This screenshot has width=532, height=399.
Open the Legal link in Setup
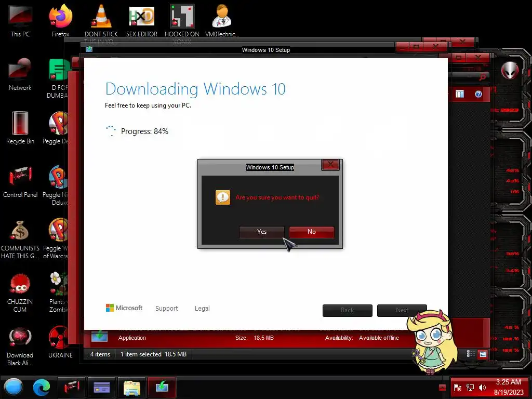tap(202, 309)
